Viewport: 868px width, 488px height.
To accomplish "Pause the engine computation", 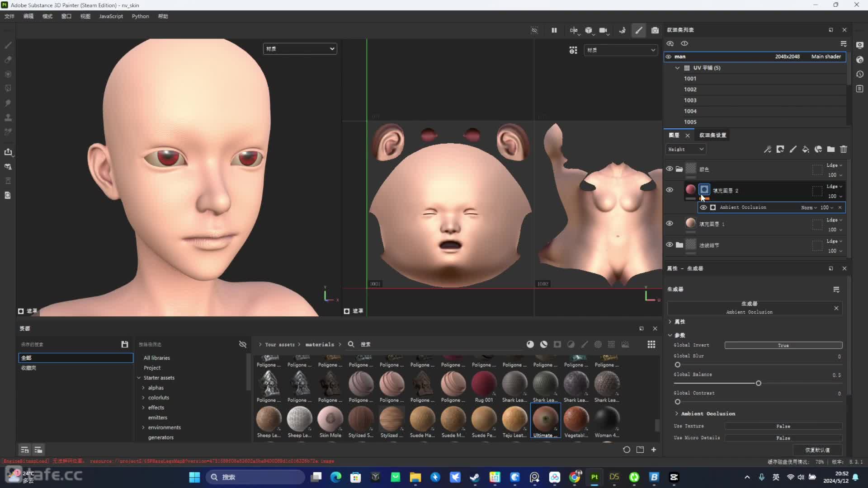I will [554, 30].
